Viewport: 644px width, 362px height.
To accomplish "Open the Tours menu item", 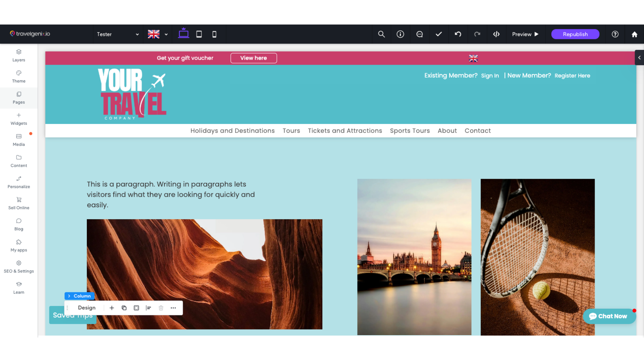I will click(x=291, y=131).
